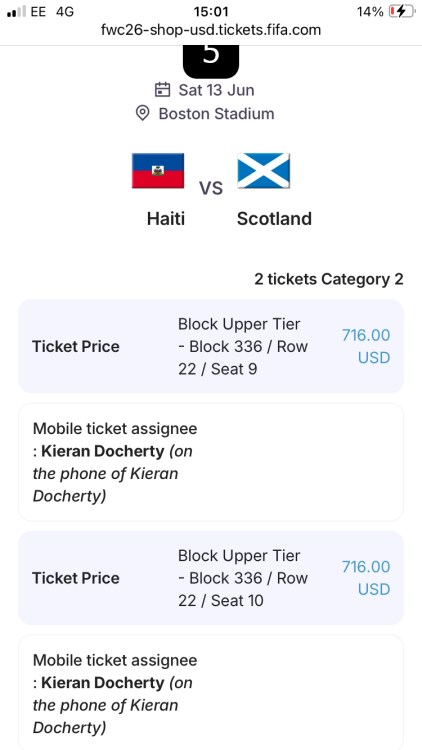The width and height of the screenshot is (422, 750).
Task: Tap the 4G network indicator
Action: [65, 12]
